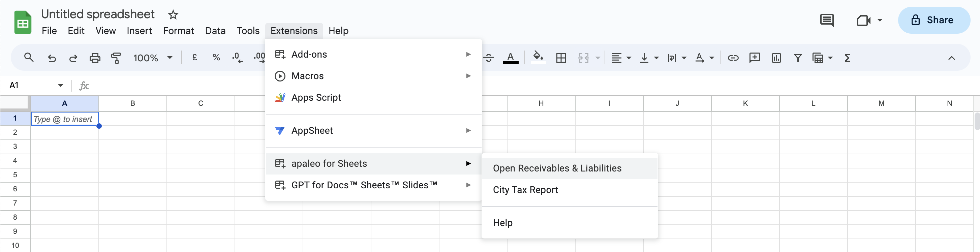Click the undo arrow icon
The image size is (980, 252).
pos(52,58)
